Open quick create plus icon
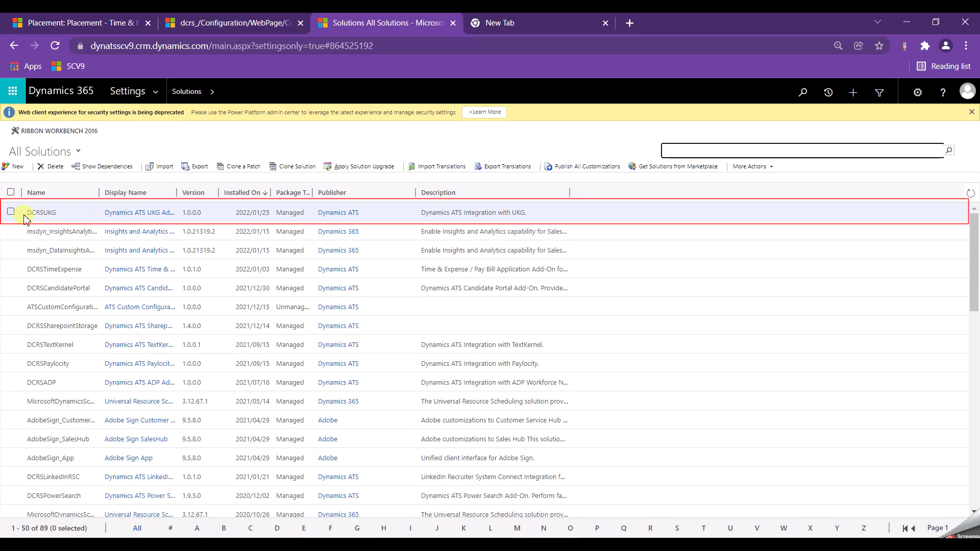 pos(853,92)
